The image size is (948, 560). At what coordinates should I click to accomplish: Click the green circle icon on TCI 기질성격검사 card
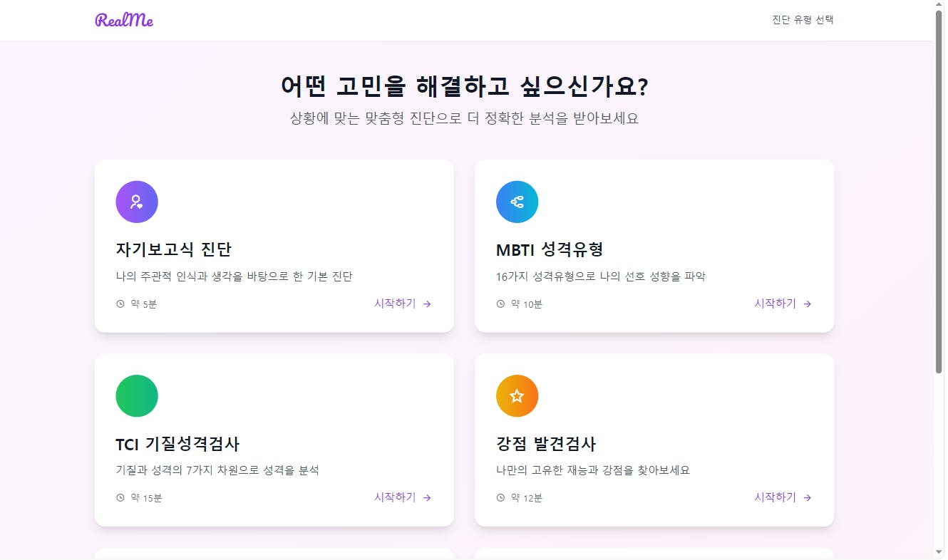[137, 395]
